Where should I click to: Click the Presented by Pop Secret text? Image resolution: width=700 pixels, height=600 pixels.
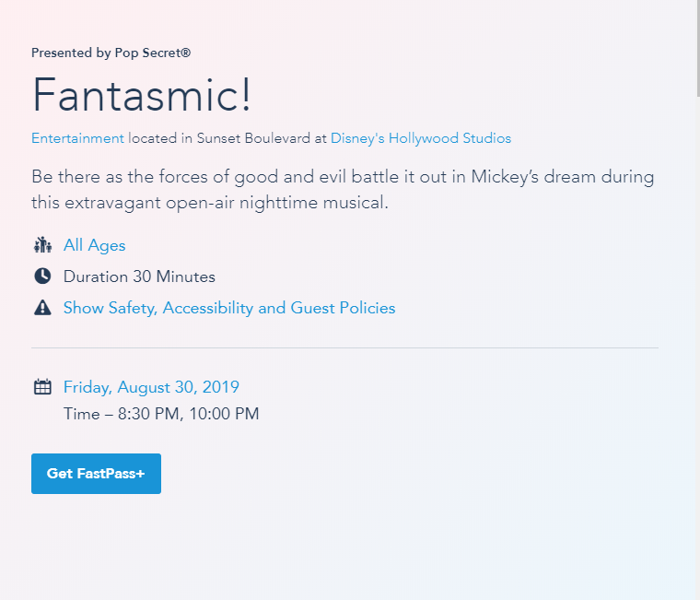[x=111, y=53]
